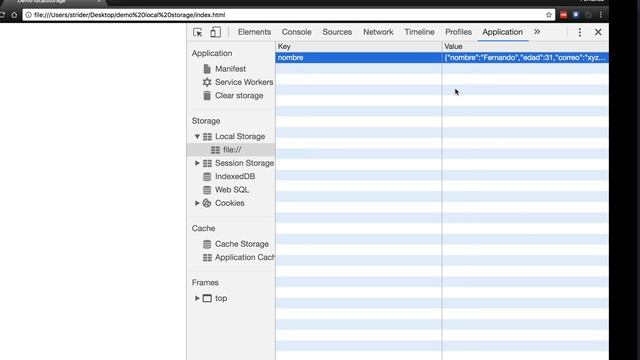Click the browser home icon
The height and width of the screenshot is (360, 640).
coord(14,15)
